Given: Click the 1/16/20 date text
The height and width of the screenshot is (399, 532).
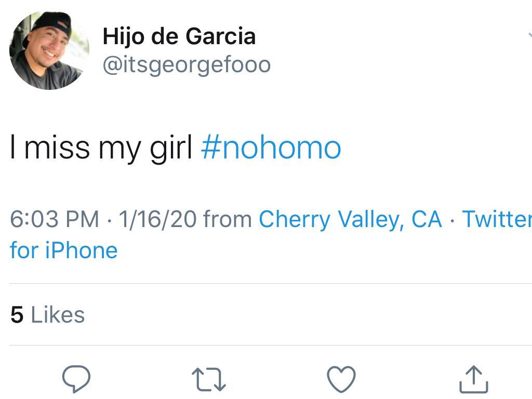Looking at the screenshot, I should tap(157, 219).
